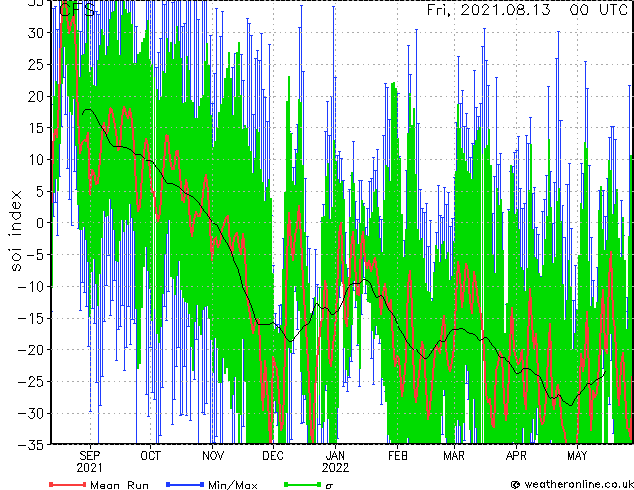634x490 pixels.
Task: Click the 'FEB' month label
Action: coord(397,456)
